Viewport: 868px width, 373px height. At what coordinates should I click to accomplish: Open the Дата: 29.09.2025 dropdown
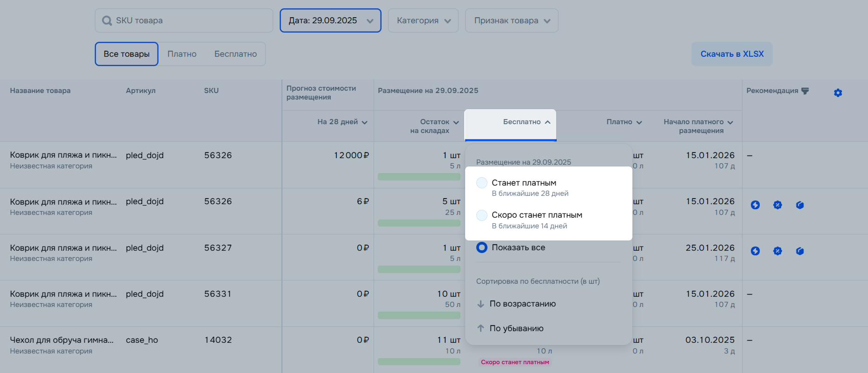330,20
